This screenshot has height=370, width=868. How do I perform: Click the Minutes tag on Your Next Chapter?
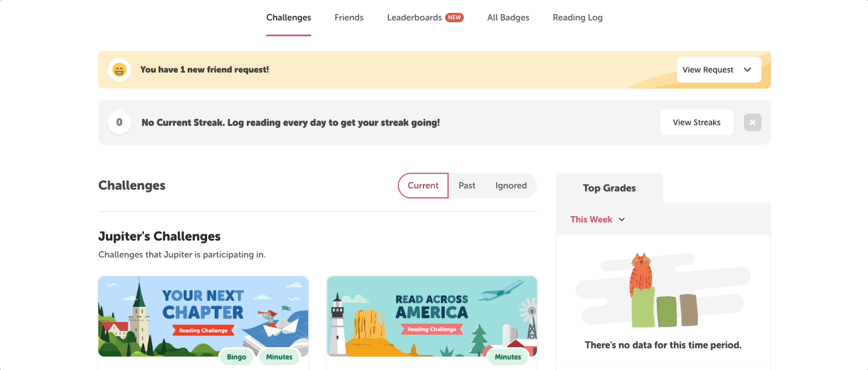coord(279,357)
